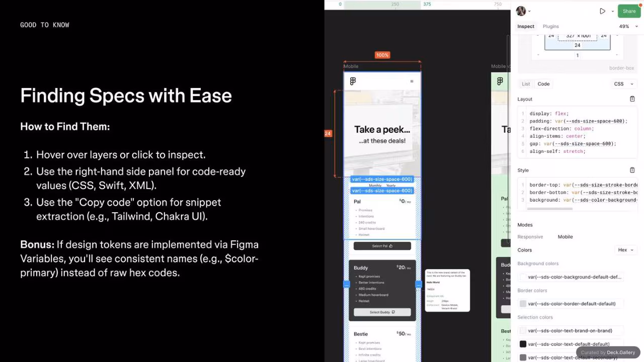Click the Buddy card title
The height and width of the screenshot is (362, 644).
(x=361, y=268)
